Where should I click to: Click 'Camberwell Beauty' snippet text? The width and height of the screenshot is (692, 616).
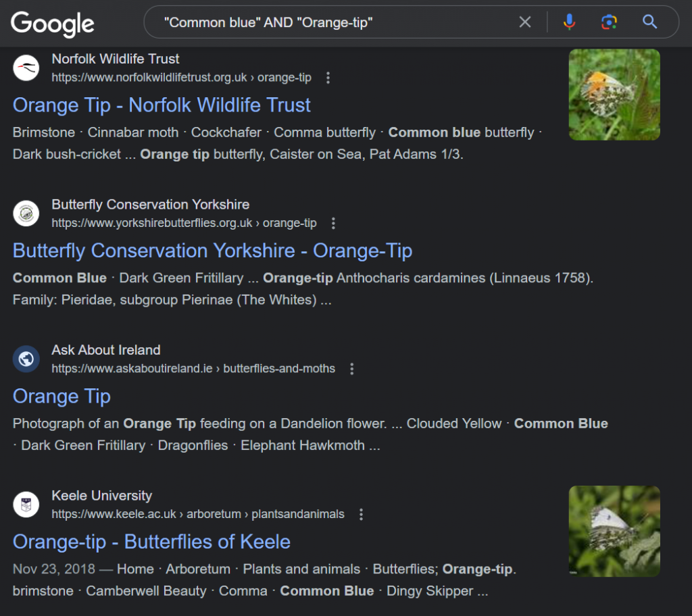click(x=146, y=591)
